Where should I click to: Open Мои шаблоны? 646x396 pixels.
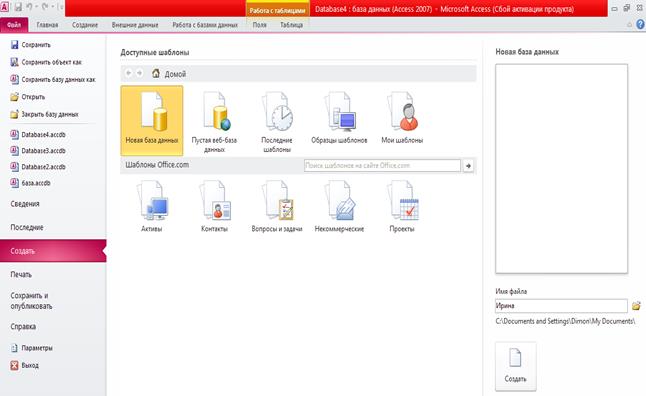pos(402,118)
